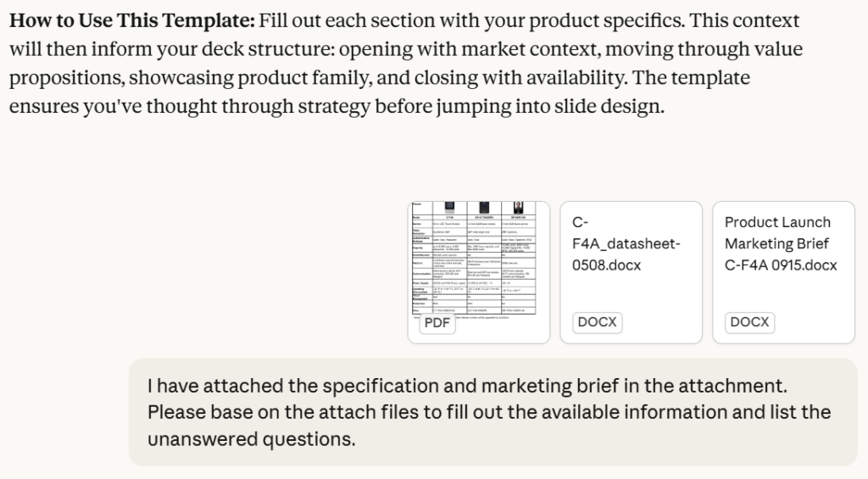Click the third product image in the PDF thumbnail
The width and height of the screenshot is (868, 479).
(x=518, y=209)
